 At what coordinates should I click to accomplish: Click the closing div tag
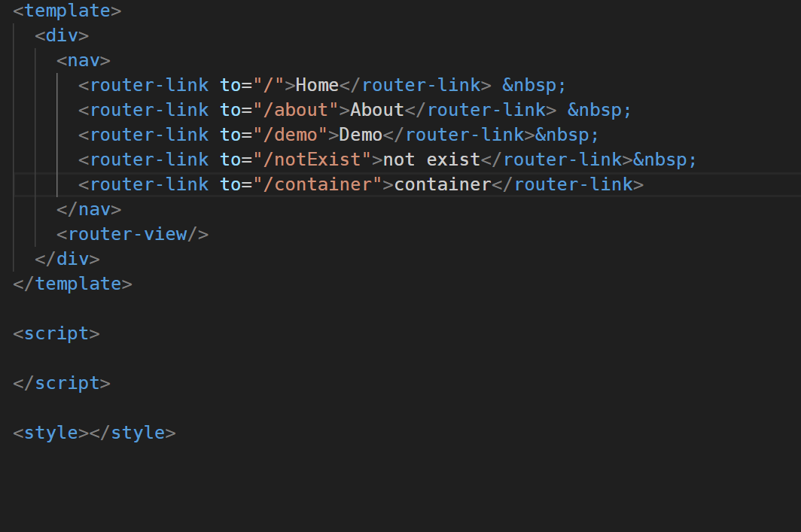tap(67, 260)
